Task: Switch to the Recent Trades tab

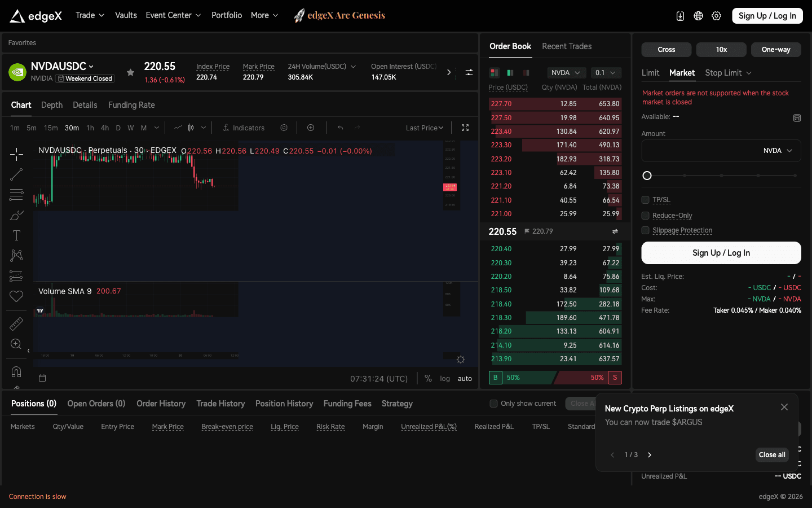Action: [567, 46]
